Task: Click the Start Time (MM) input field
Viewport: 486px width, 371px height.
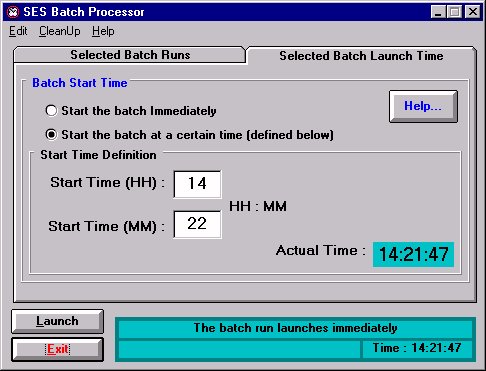Action: (197, 224)
